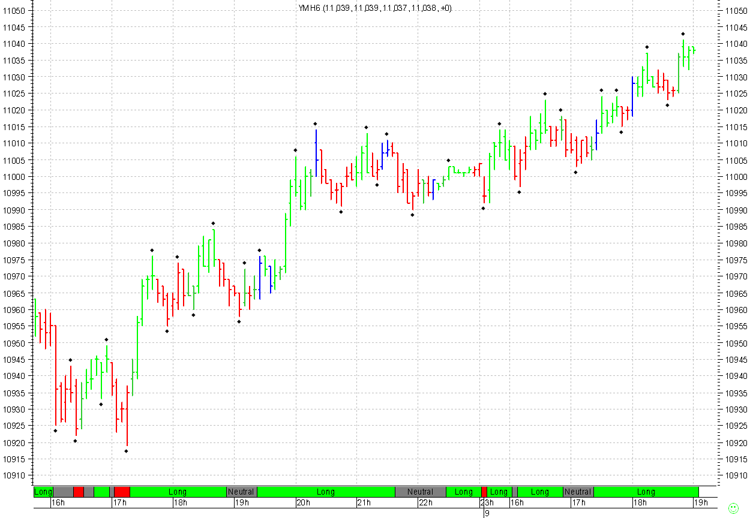
Task: Click 10965 on the right price axis
Action: coord(736,293)
